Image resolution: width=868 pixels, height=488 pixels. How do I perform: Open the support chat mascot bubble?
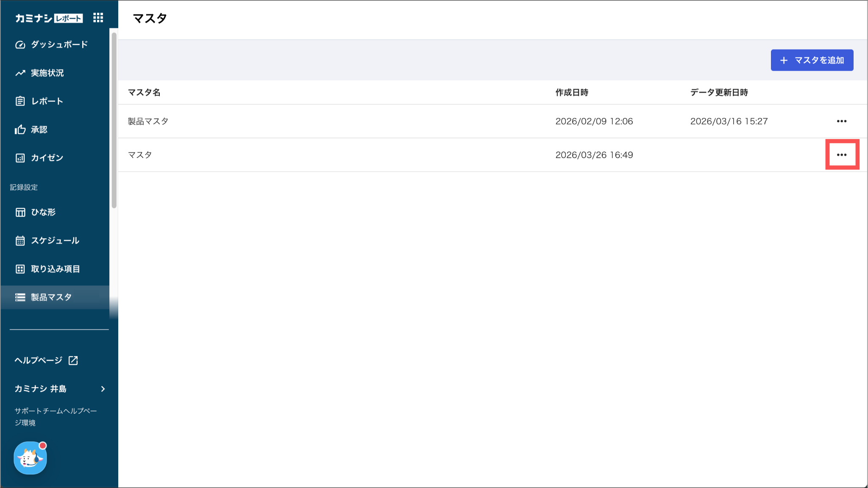pyautogui.click(x=30, y=458)
